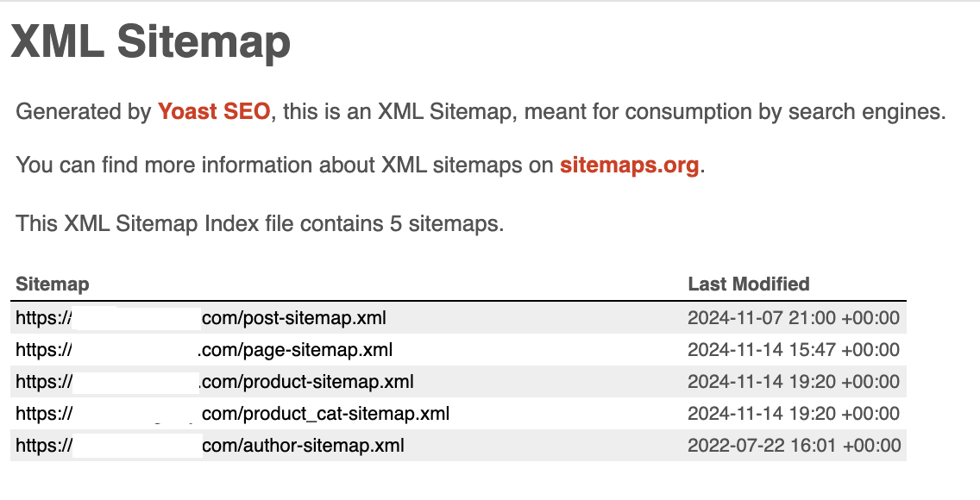Open the author-sitemap.xml URL
980x500 pixels.
(210, 445)
